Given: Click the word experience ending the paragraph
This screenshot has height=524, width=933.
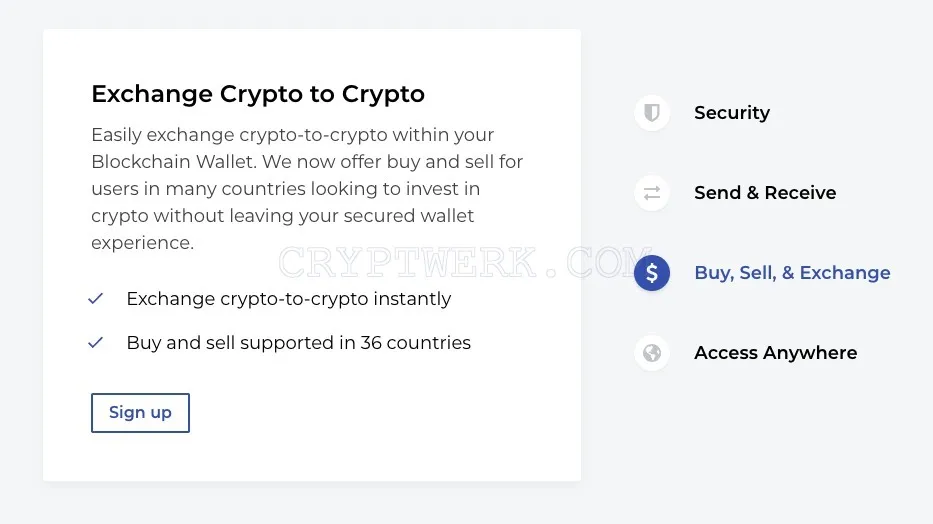Looking at the screenshot, I should (x=142, y=243).
